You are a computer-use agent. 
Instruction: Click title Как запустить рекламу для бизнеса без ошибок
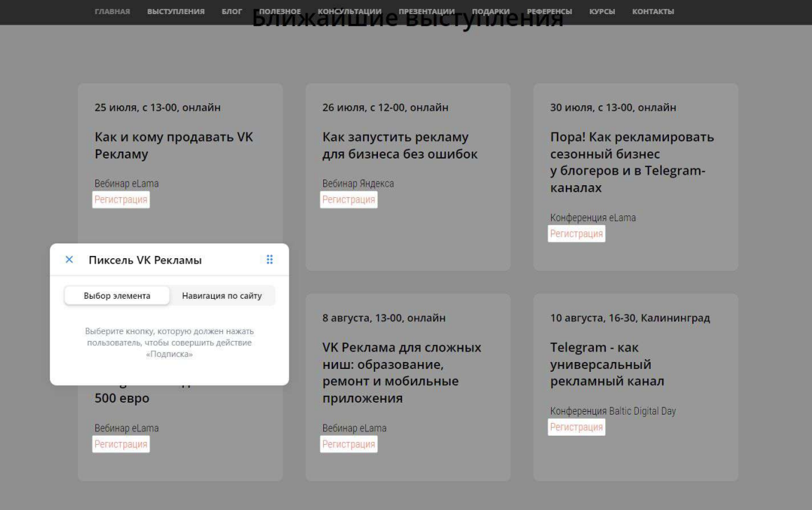(400, 146)
